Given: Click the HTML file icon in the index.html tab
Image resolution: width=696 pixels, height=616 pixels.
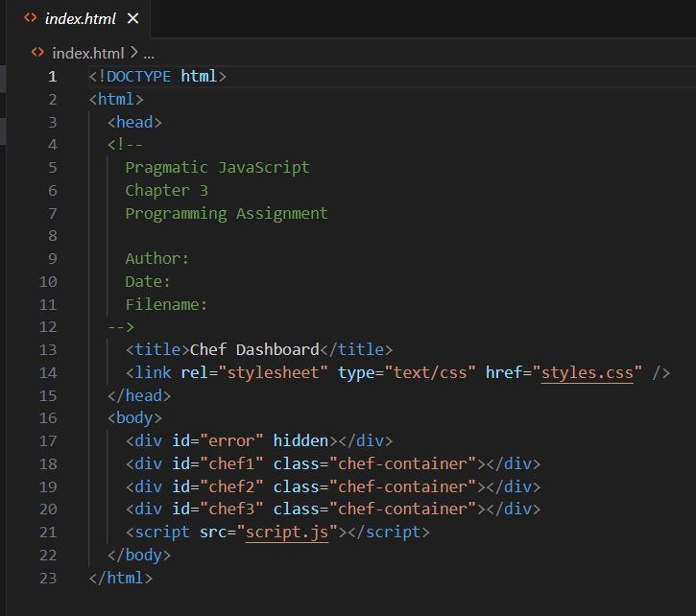Looking at the screenshot, I should click(30, 18).
